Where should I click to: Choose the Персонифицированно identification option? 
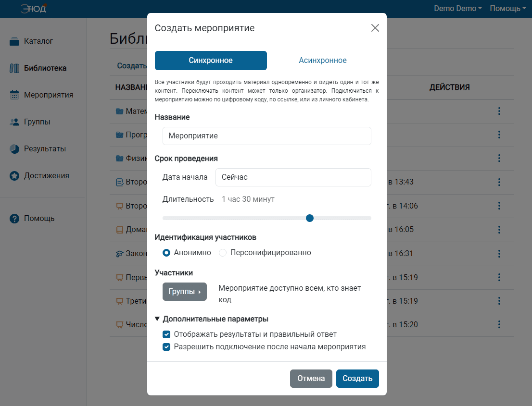point(223,253)
